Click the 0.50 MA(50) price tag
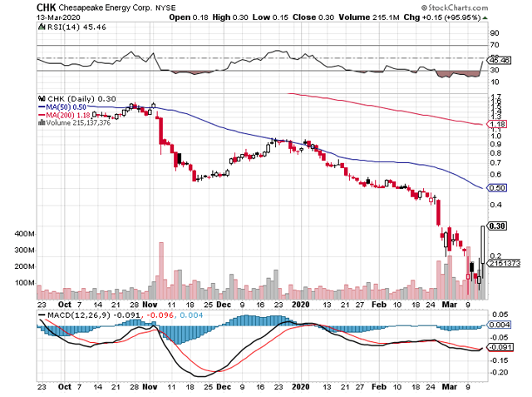The image size is (532, 397). point(497,188)
